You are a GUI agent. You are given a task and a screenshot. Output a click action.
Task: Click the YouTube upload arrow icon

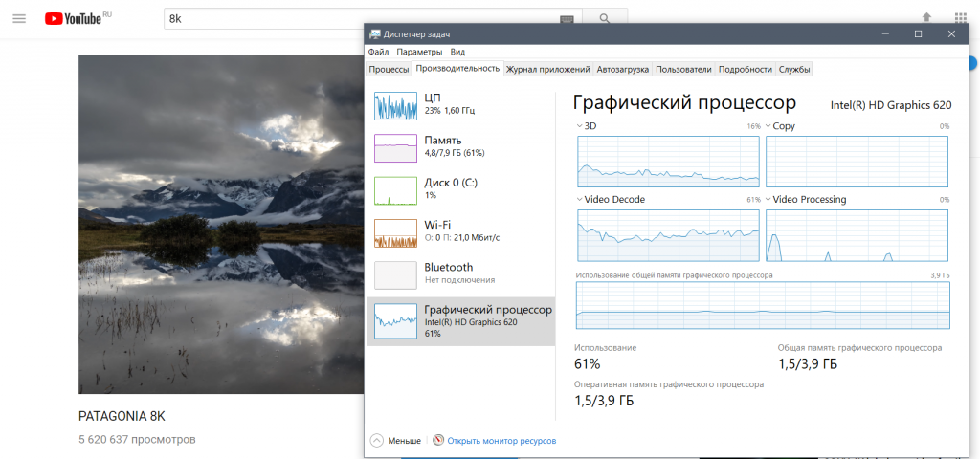pos(926,17)
